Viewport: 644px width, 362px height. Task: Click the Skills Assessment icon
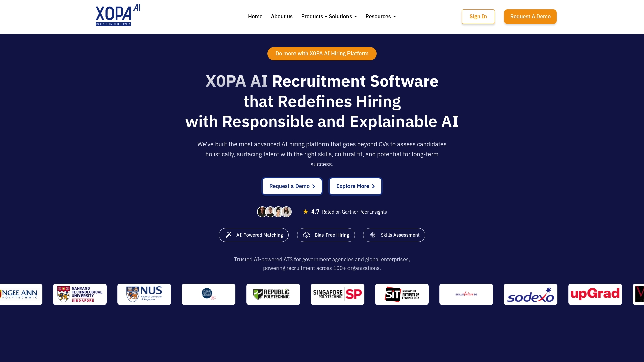pos(372,235)
